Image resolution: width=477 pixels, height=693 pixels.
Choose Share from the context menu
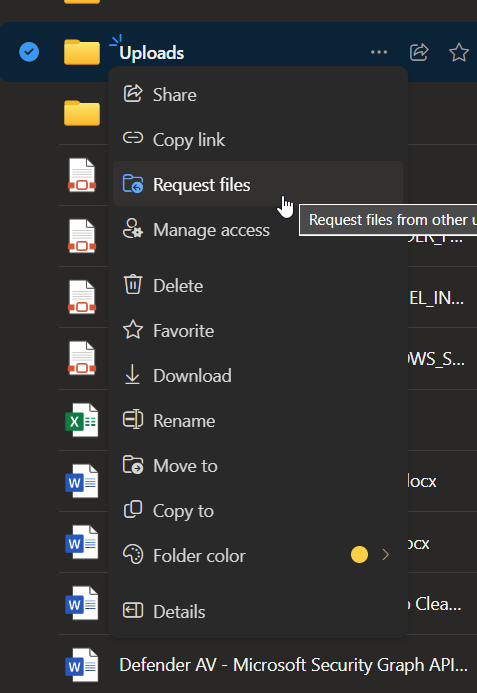click(258, 95)
